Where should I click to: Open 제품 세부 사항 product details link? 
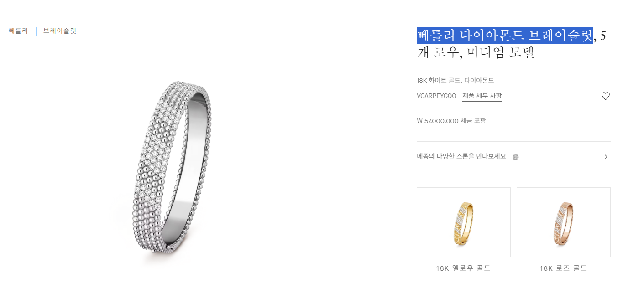click(x=482, y=96)
